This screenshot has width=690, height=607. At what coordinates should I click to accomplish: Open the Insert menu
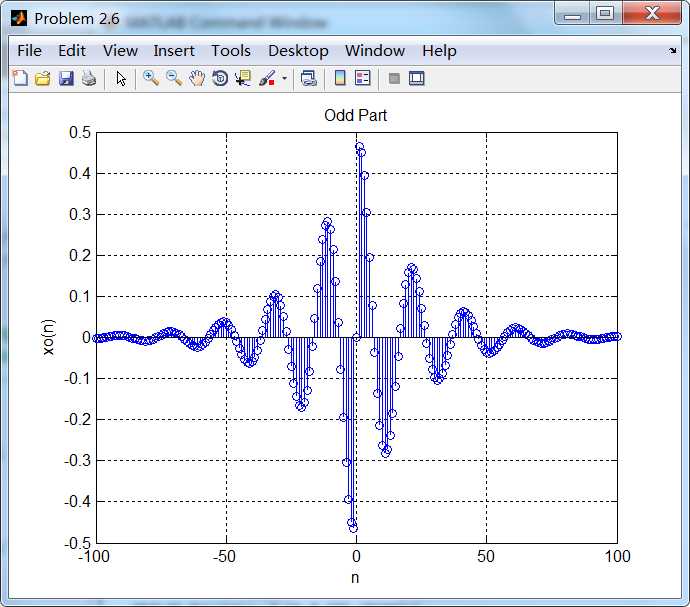click(x=174, y=51)
